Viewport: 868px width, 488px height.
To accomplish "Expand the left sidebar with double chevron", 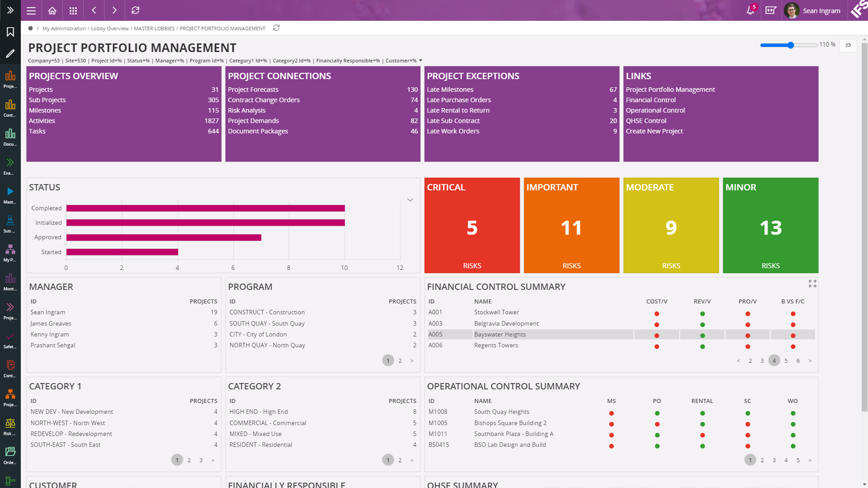I will point(10,10).
